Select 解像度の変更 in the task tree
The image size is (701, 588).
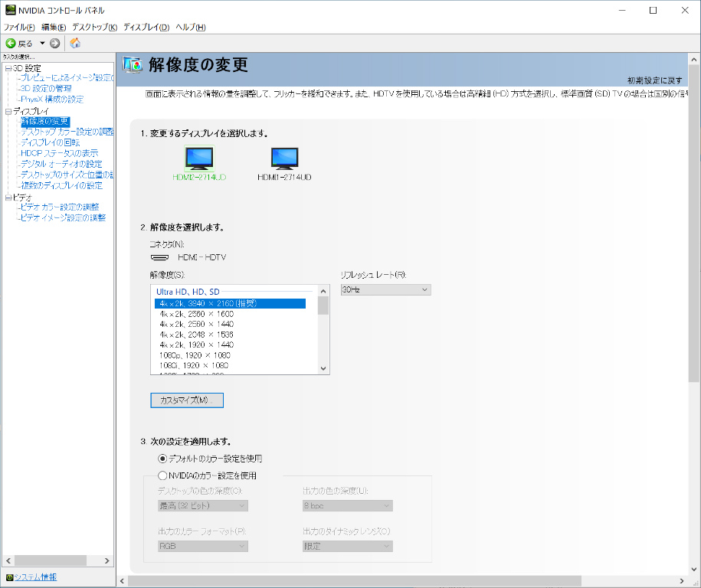(45, 121)
